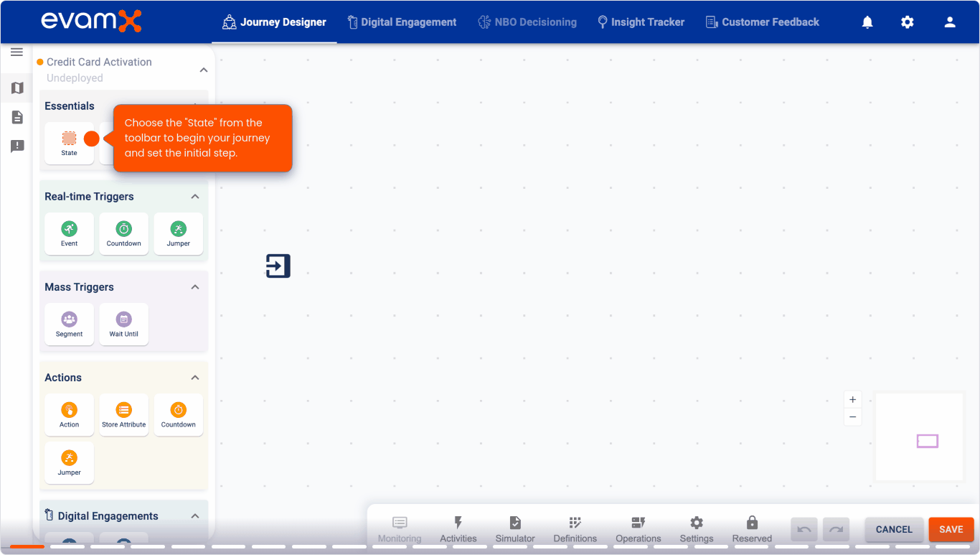Open the Simulator from the bottom toolbar
The height and width of the screenshot is (555, 980).
tap(514, 529)
